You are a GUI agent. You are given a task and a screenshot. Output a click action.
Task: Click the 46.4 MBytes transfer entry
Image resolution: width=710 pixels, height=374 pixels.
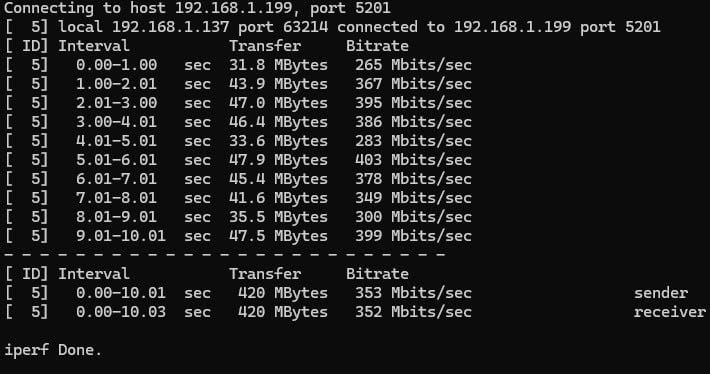(278, 122)
